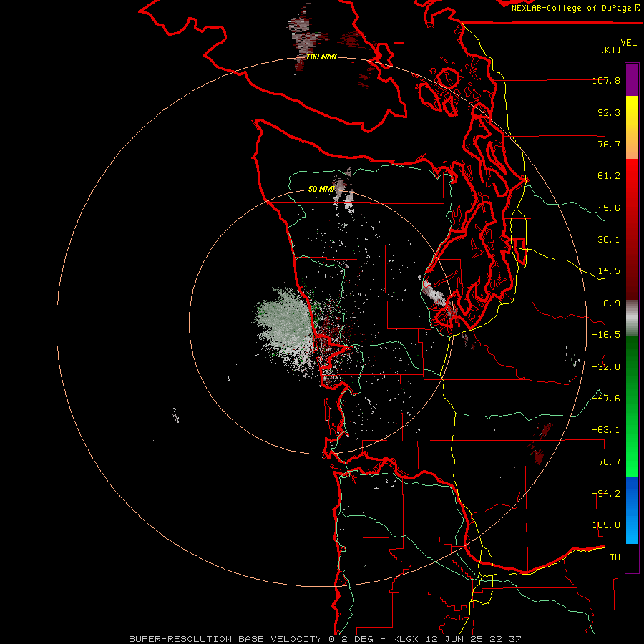Click the -0.9 velocity scale value

pyautogui.click(x=609, y=303)
